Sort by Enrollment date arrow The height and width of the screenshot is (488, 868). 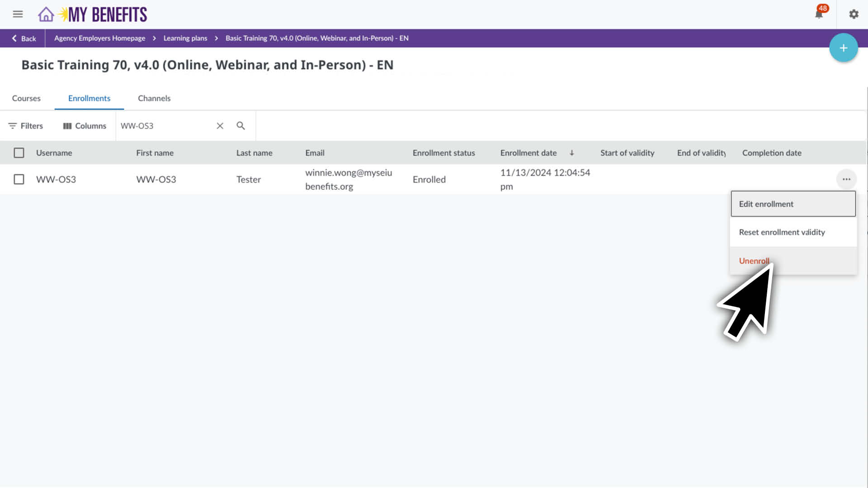(x=572, y=153)
